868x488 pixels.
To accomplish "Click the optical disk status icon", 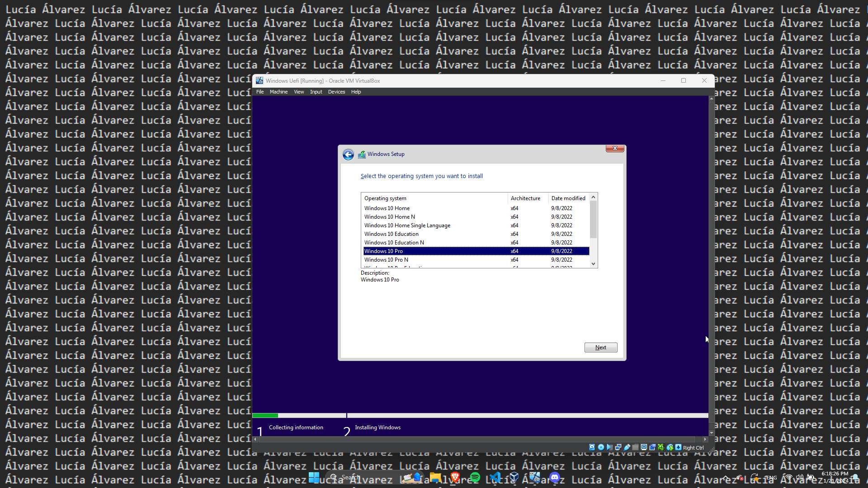I will coord(601,447).
